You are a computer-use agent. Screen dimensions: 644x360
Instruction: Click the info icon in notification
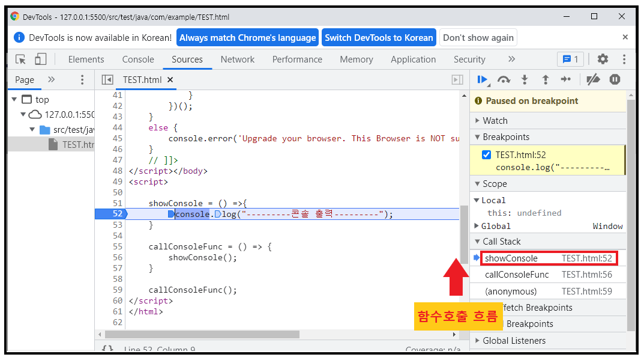[x=19, y=37]
